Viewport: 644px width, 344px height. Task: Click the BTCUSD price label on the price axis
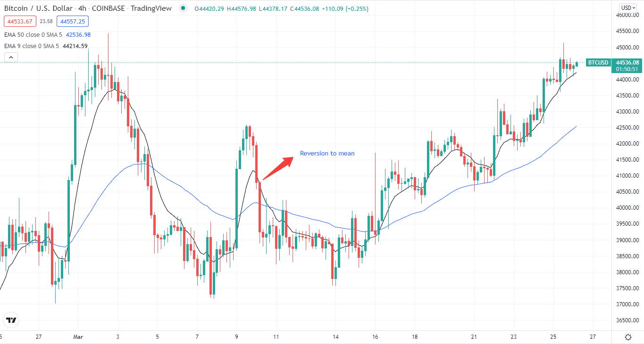coord(598,63)
